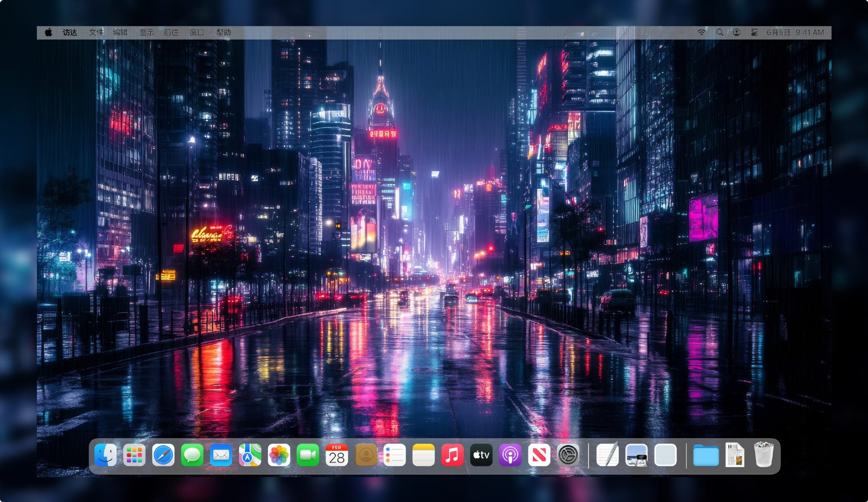This screenshot has height=502, width=868.
Task: Open System Settings from the Dock
Action: point(569,456)
